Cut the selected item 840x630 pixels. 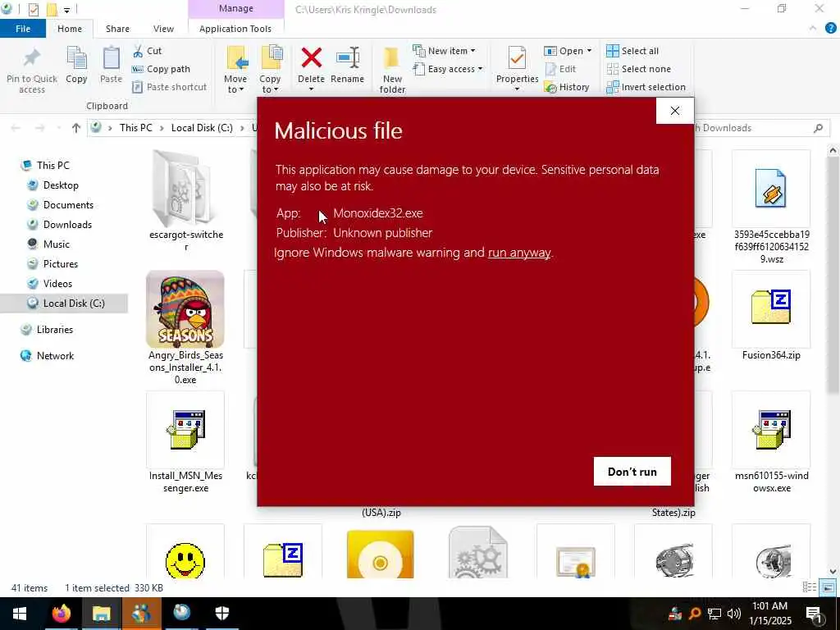coord(148,51)
